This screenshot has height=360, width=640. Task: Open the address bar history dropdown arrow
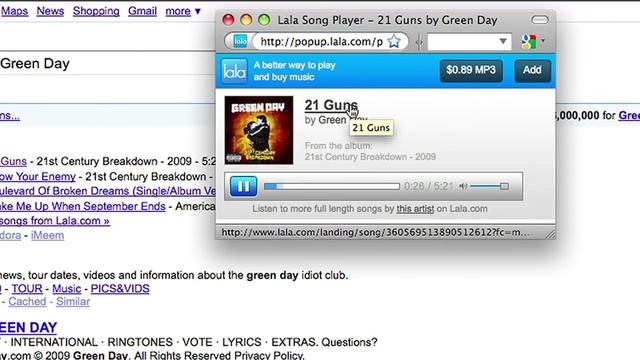(x=503, y=41)
